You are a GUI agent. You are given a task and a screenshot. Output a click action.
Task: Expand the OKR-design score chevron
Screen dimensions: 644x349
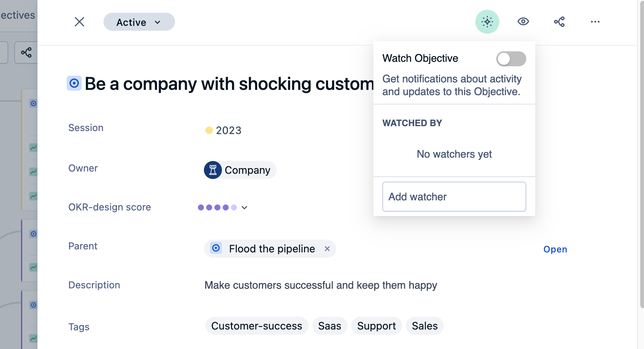pyautogui.click(x=244, y=207)
